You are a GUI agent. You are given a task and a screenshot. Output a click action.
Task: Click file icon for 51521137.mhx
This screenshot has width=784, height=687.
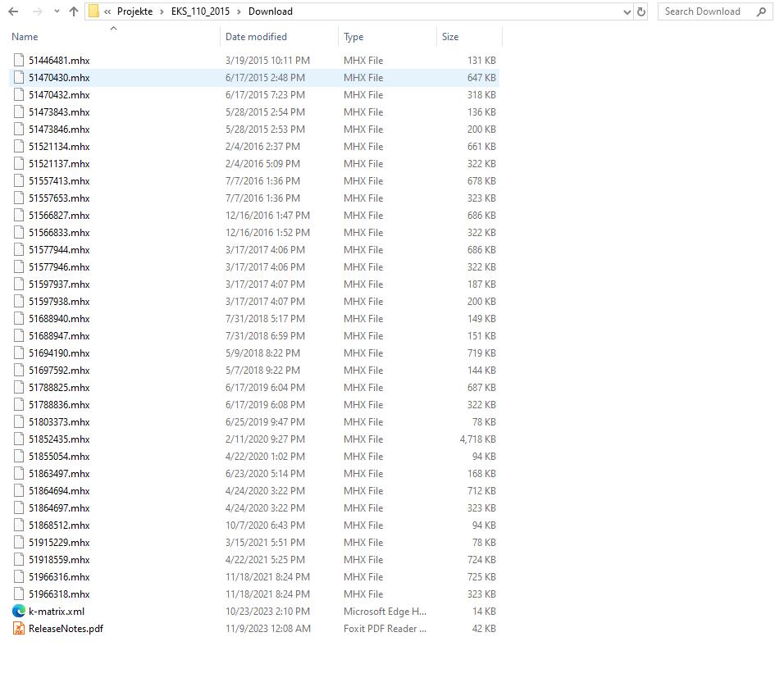click(19, 163)
